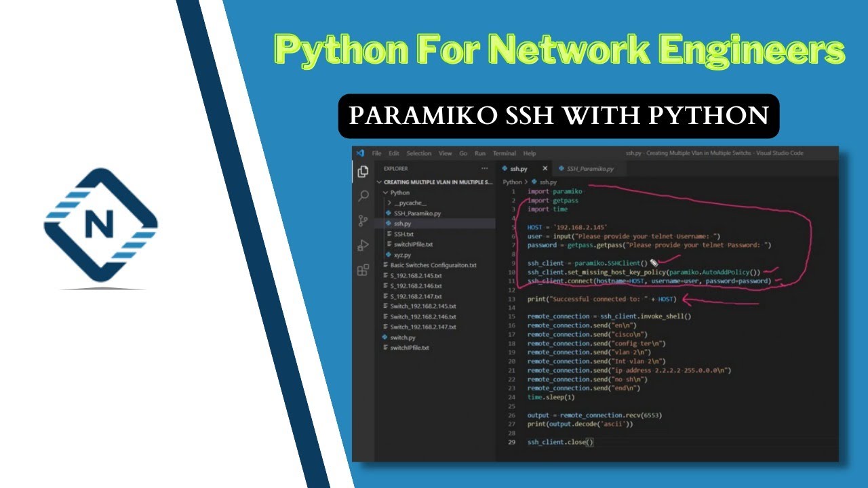Click the remote_connection.recv(6553) code line
The width and height of the screenshot is (868, 488).
pos(594,415)
